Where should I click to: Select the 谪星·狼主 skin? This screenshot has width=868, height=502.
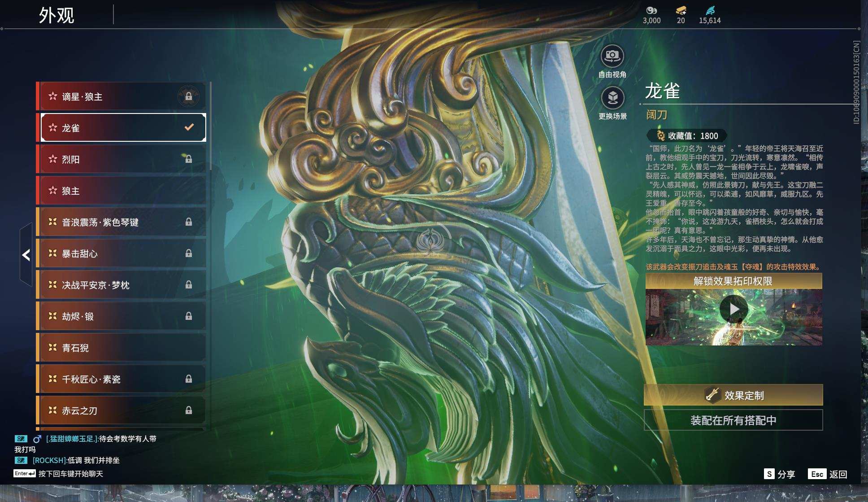pyautogui.click(x=121, y=96)
